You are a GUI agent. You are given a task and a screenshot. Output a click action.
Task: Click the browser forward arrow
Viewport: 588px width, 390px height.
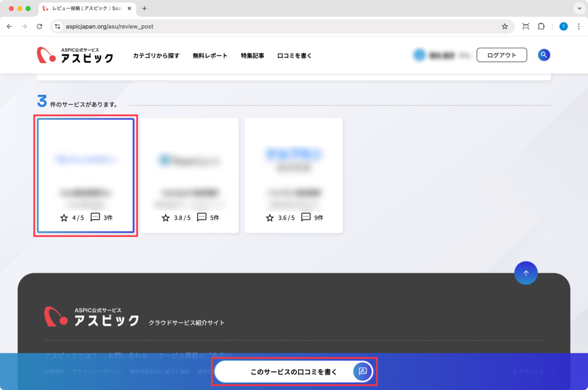[24, 26]
